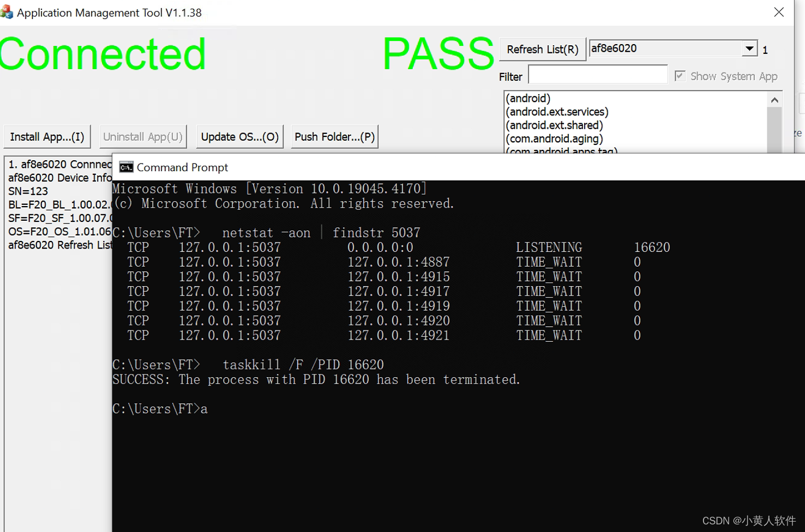The image size is (805, 532).
Task: Click the dropdown arrow beside af8e6020
Action: click(x=749, y=48)
